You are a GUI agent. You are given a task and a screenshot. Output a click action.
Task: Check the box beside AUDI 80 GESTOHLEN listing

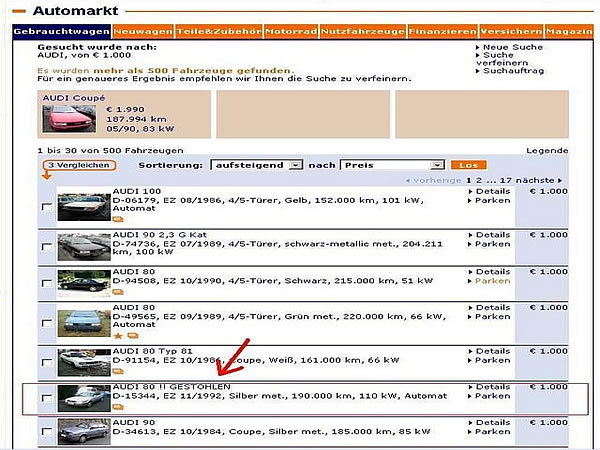click(x=46, y=399)
